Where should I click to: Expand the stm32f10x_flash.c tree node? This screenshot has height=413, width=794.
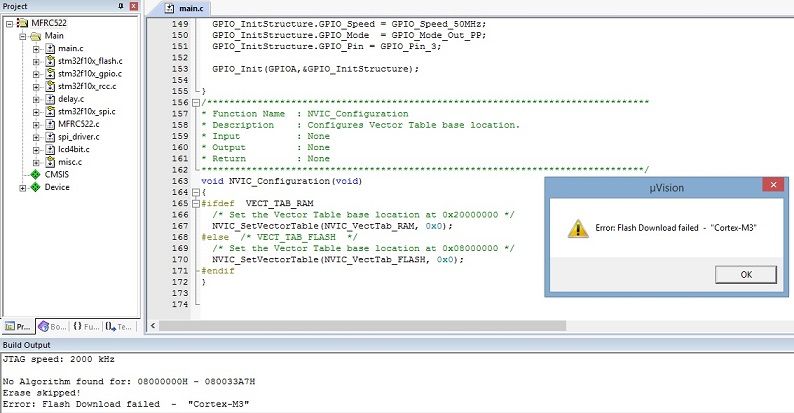coord(36,62)
